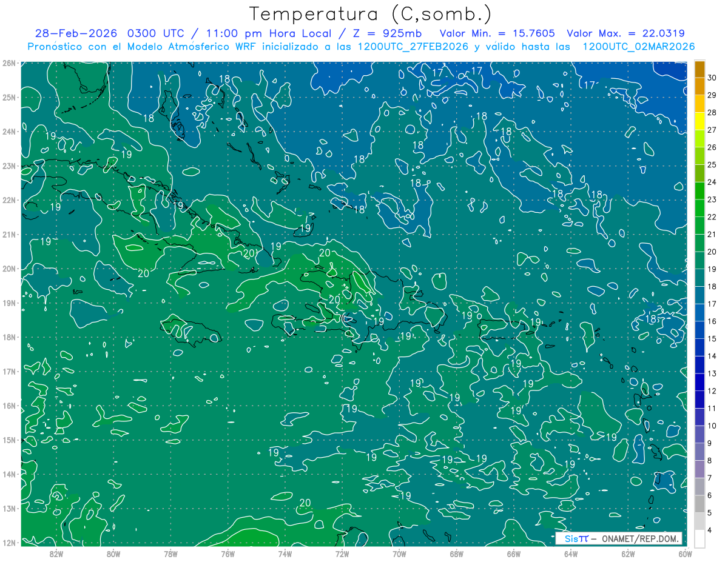The height and width of the screenshot is (562, 728).
Task: Click the '10' value on the color scale
Action: click(x=712, y=426)
